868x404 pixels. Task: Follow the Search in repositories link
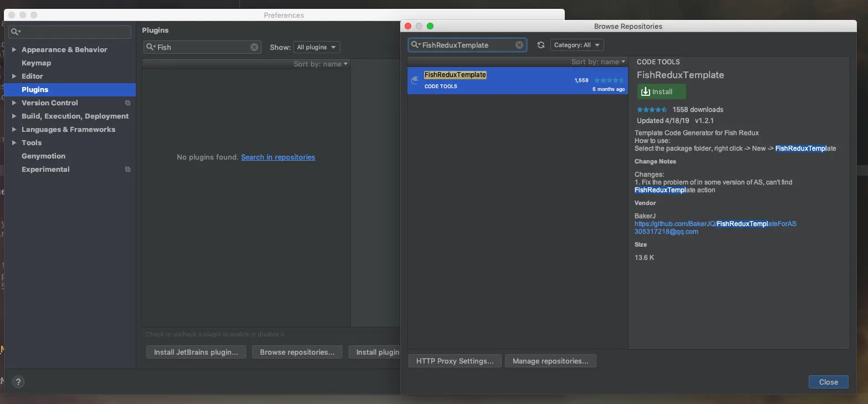[x=278, y=157]
